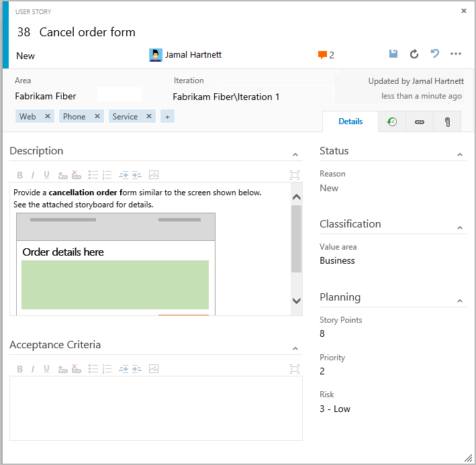Toggle underline in Acceptance Criteria toolbar
This screenshot has width=476, height=465.
click(46, 369)
